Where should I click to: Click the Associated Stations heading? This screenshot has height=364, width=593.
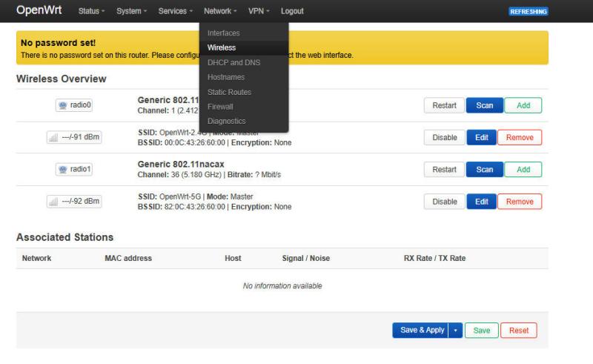click(x=64, y=237)
